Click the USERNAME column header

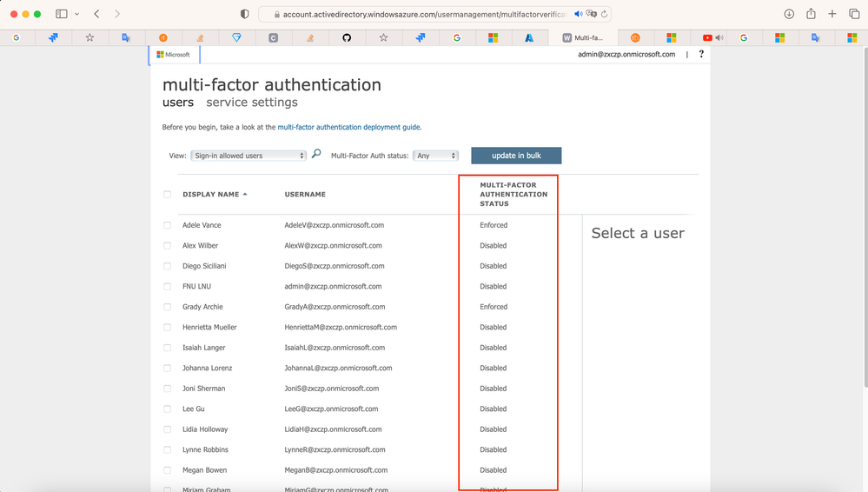[x=305, y=195]
